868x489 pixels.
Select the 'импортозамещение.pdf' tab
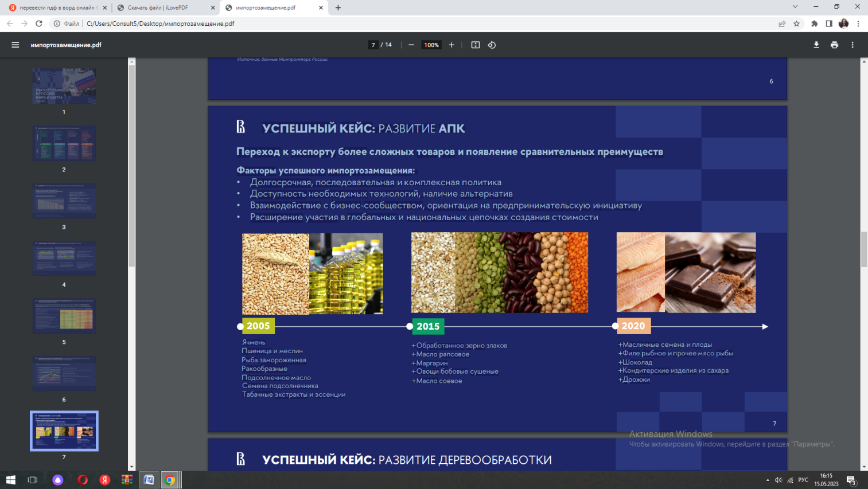coord(274,7)
